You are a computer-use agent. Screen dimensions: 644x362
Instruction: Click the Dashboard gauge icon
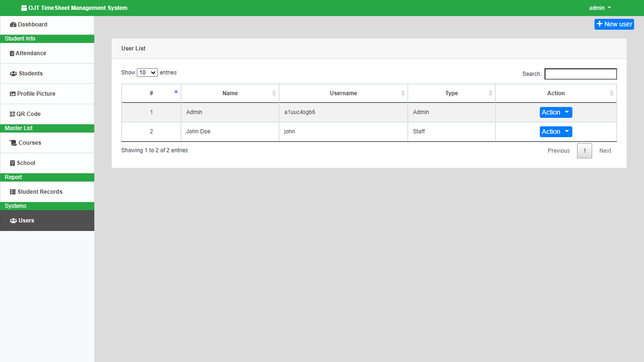pyautogui.click(x=13, y=25)
